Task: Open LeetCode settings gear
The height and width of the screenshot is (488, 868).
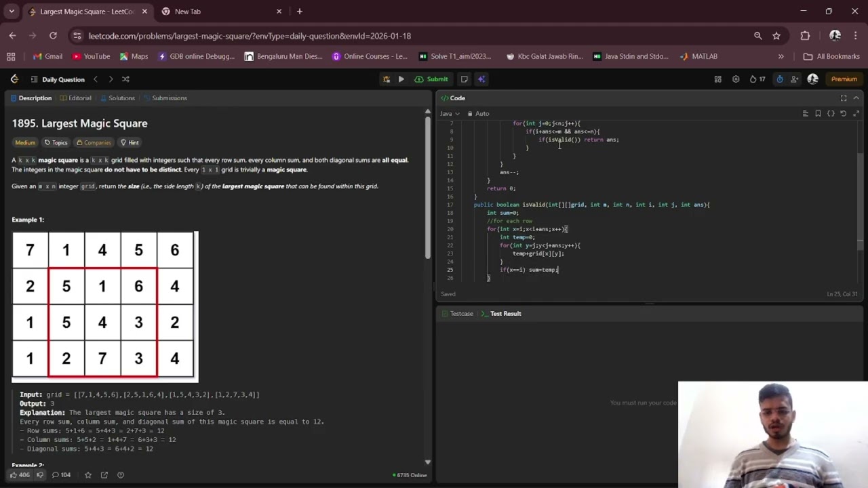Action: 736,79
